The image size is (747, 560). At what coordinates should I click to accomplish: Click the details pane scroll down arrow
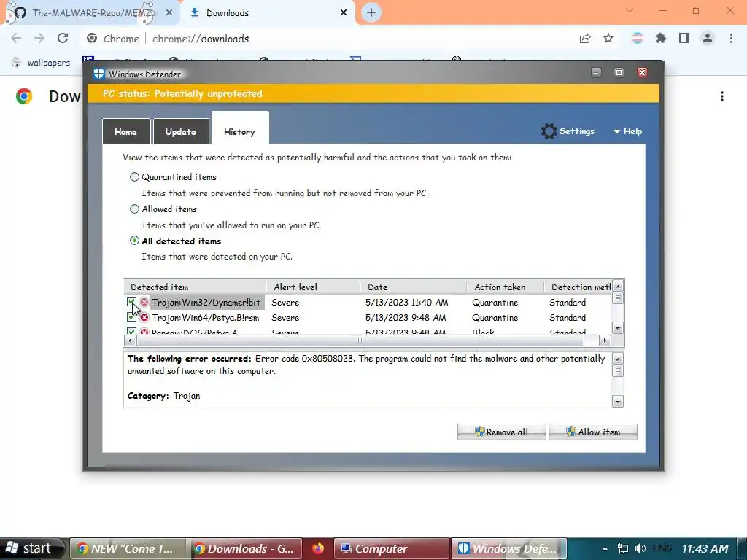pos(617,402)
